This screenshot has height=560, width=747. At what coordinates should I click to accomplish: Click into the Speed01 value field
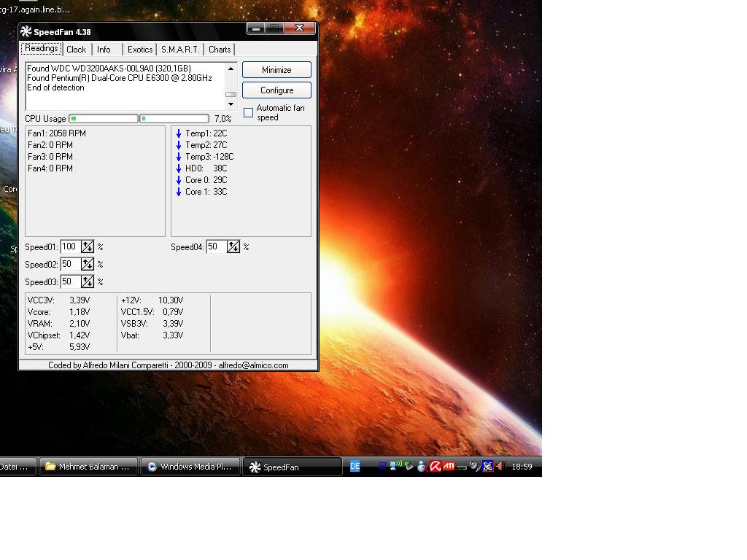point(71,246)
